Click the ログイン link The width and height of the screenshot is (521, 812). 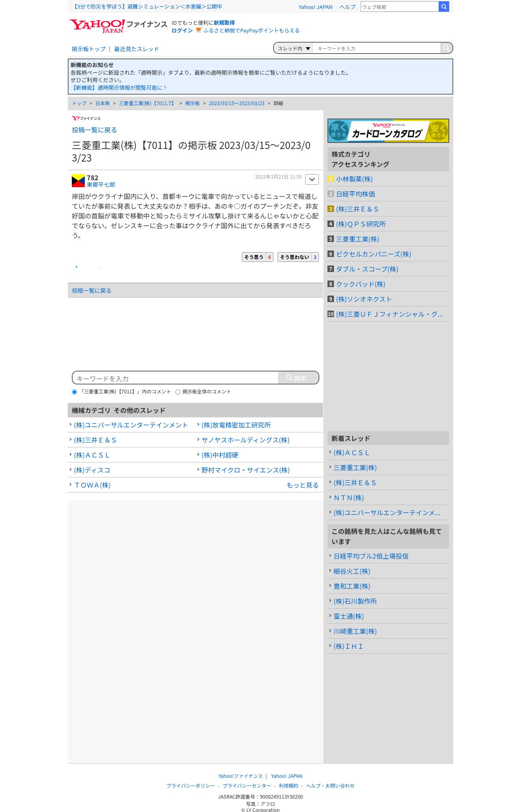click(182, 30)
